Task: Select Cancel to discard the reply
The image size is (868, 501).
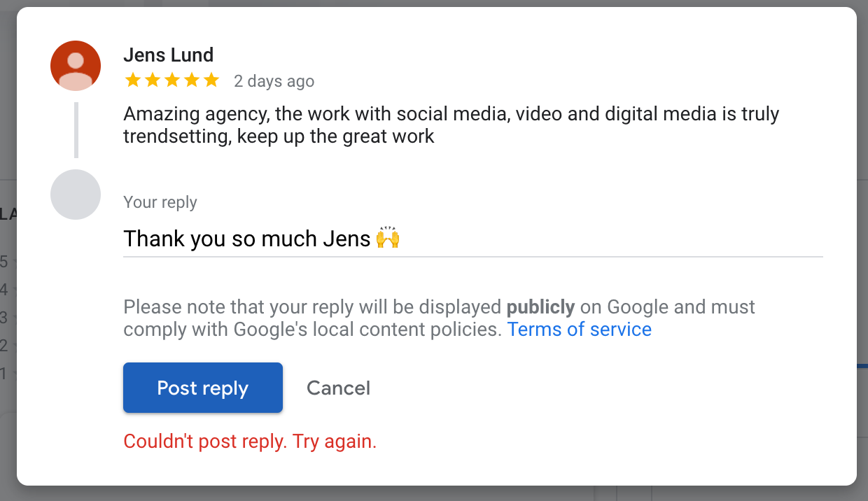Action: tap(338, 388)
